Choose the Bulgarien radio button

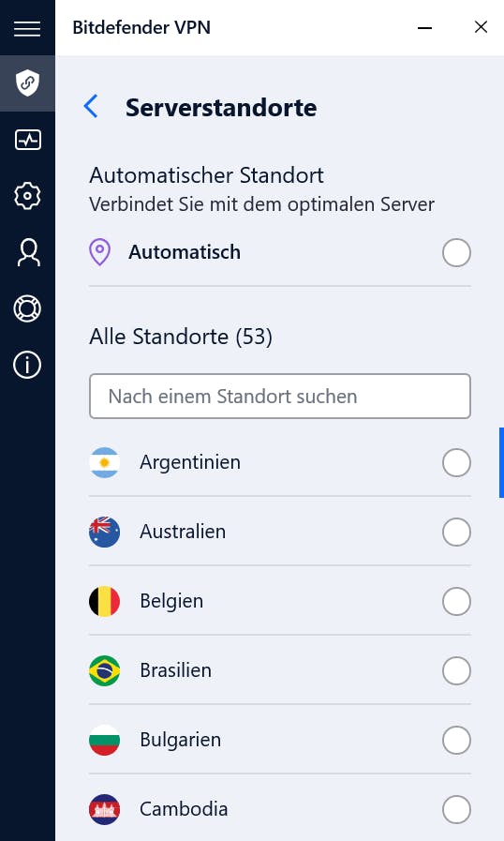[456, 740]
